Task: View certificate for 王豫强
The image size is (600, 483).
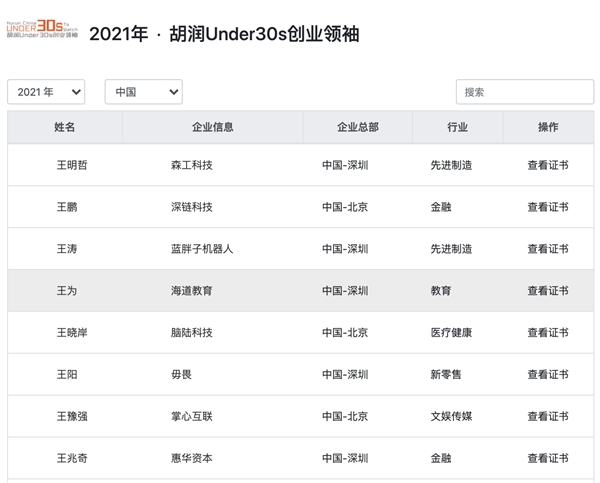Action: [x=548, y=417]
